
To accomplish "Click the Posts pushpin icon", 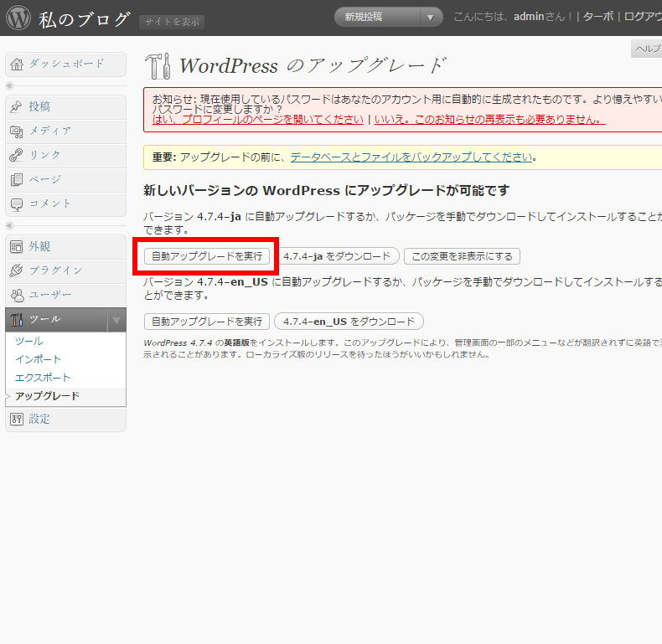I will [x=16, y=106].
